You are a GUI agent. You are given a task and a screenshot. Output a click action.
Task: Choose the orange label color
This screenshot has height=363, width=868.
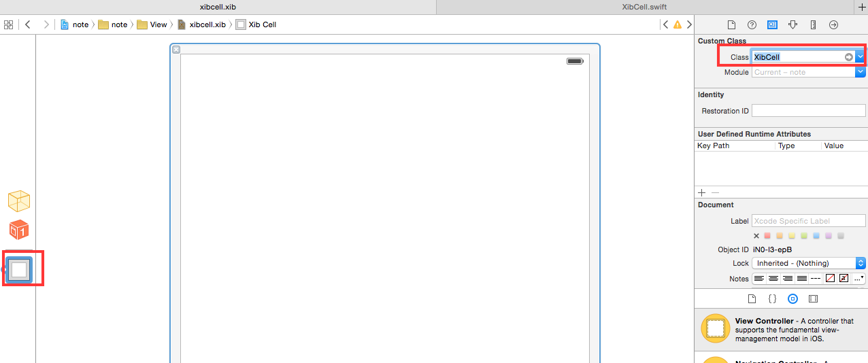(780, 236)
